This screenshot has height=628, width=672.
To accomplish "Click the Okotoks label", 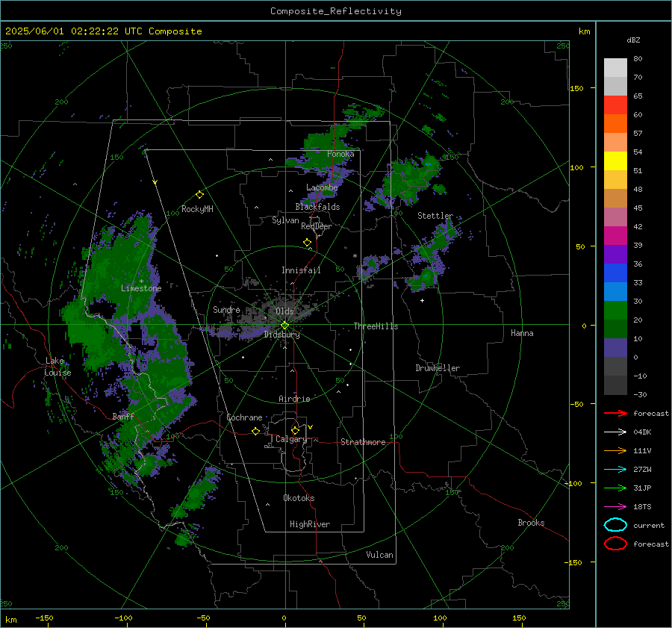I will tap(299, 498).
